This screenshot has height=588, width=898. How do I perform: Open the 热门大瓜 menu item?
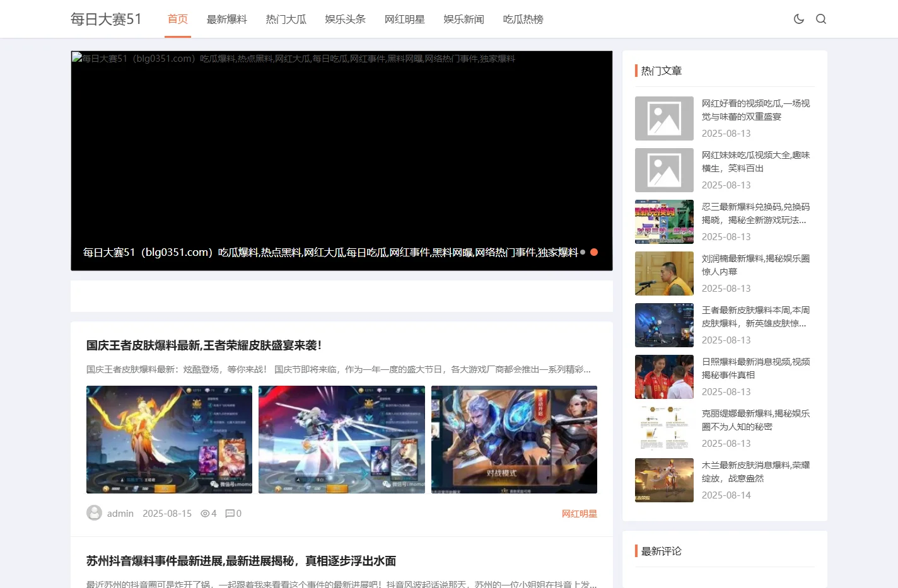[286, 20]
